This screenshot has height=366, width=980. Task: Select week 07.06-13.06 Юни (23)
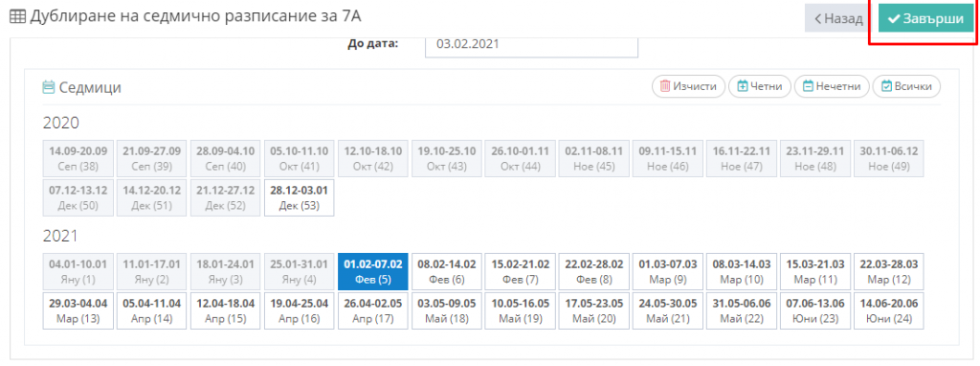(815, 310)
